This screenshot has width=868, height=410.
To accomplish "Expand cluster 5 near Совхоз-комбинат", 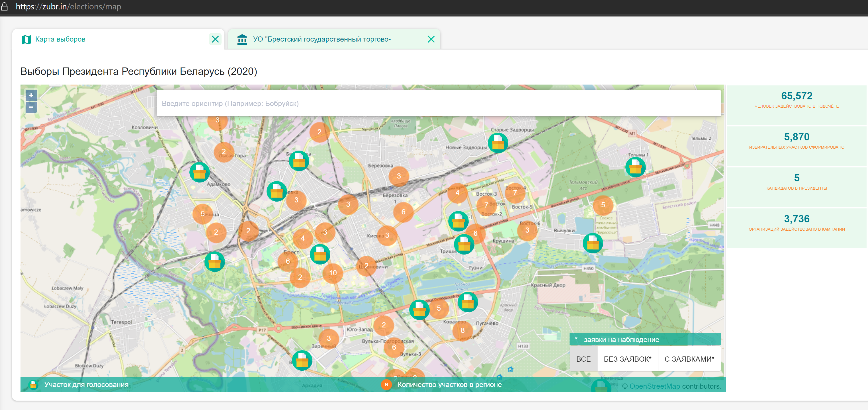I will point(603,205).
